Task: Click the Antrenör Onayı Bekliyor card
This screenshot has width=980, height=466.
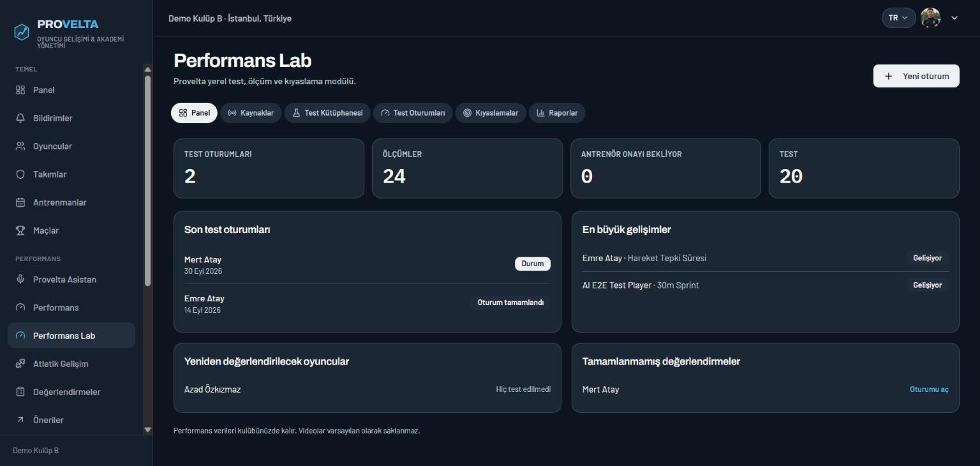Action: click(x=665, y=169)
